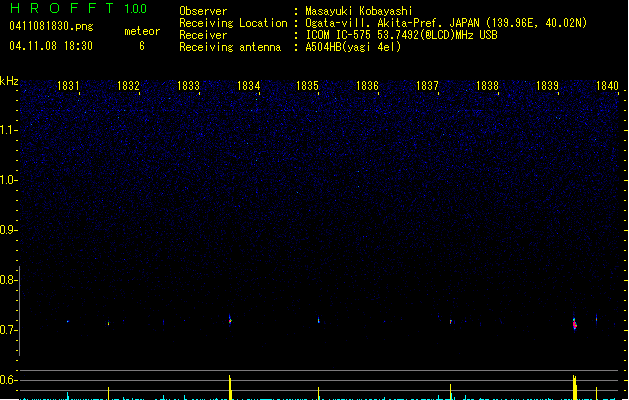Select the file name 0411081830.png
Screen dimensions: 629x400
[51, 26]
